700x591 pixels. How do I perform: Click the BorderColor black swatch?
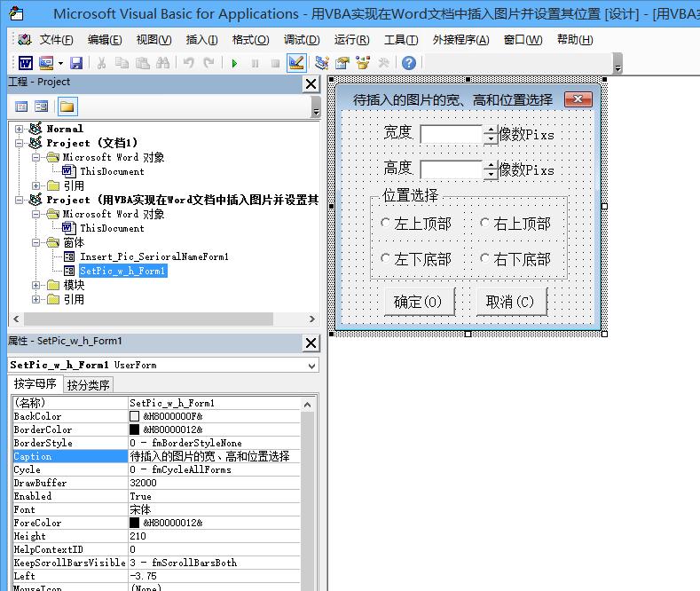point(134,429)
